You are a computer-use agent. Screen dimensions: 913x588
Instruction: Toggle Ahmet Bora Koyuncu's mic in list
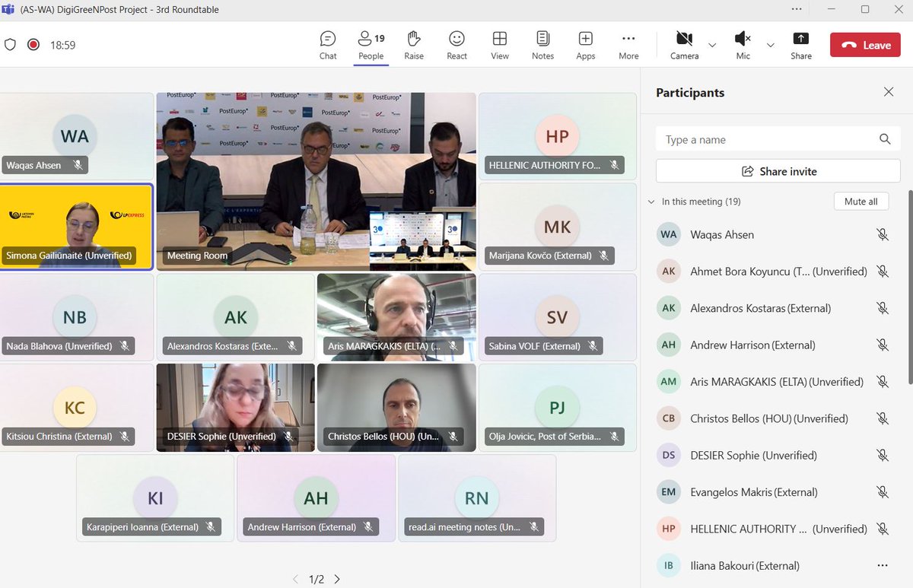[882, 271]
